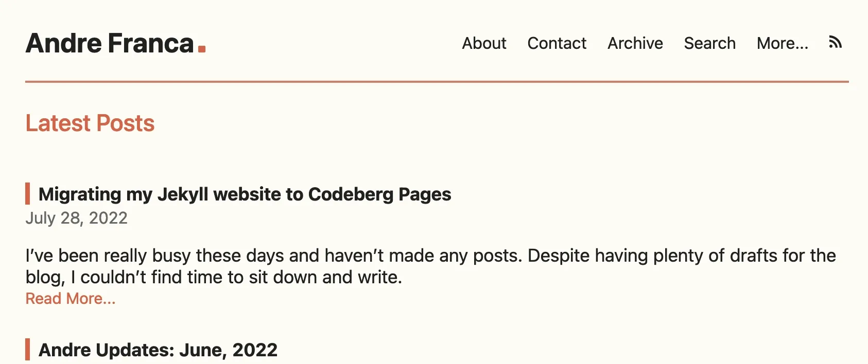
Task: Open the Archive page
Action: pyautogui.click(x=635, y=43)
